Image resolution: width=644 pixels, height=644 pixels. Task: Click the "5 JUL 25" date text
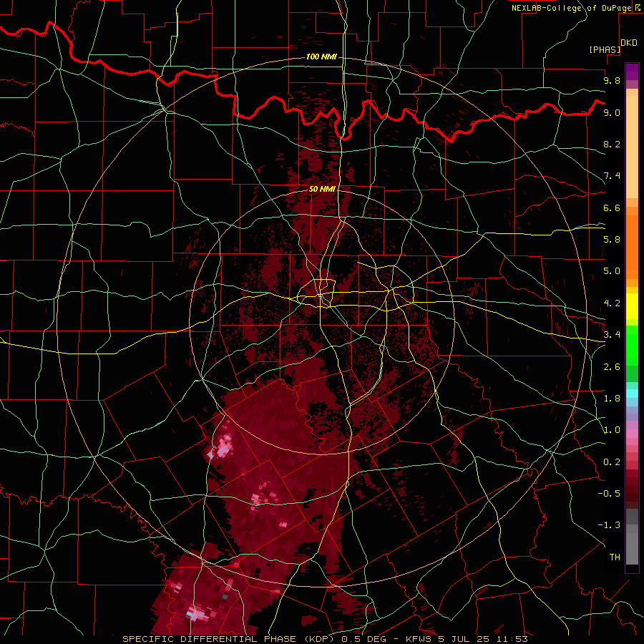(465, 639)
